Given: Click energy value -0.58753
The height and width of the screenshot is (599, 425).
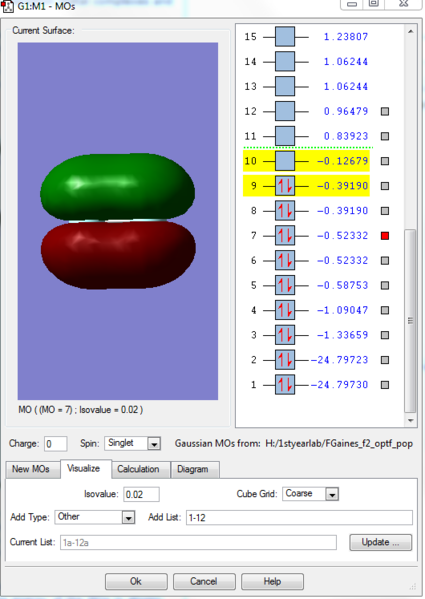Looking at the screenshot, I should coord(342,285).
